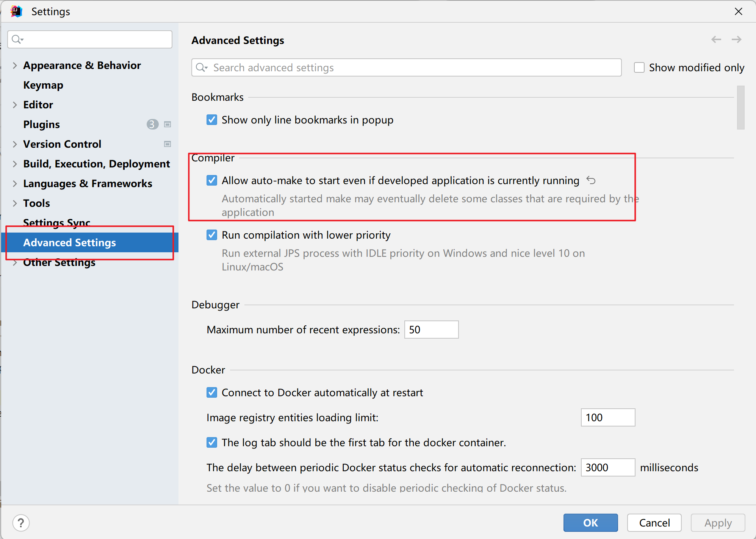
Task: Select Settings Sync in the sidebar
Action: tap(57, 222)
